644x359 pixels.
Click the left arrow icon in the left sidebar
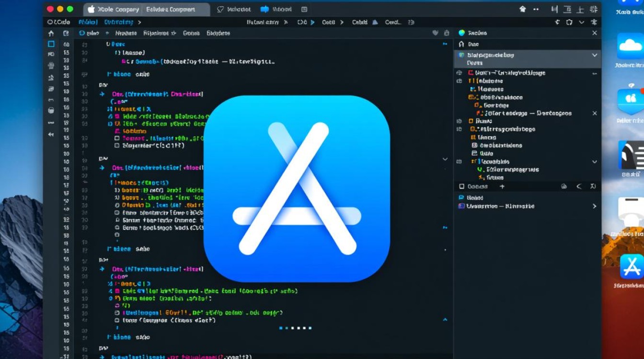pos(51,135)
